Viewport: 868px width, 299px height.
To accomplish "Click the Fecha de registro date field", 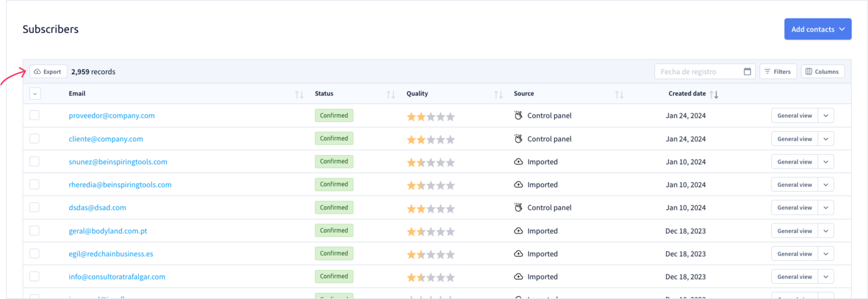I will click(704, 72).
